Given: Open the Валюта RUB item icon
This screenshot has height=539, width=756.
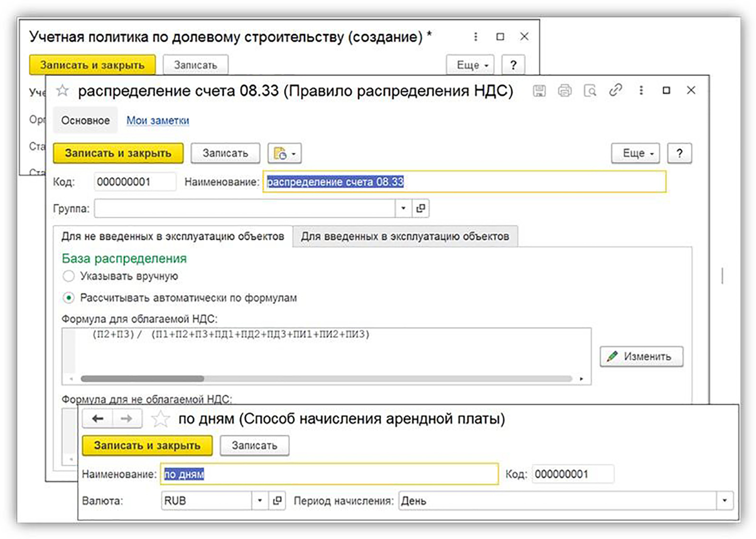Looking at the screenshot, I should point(277,501).
